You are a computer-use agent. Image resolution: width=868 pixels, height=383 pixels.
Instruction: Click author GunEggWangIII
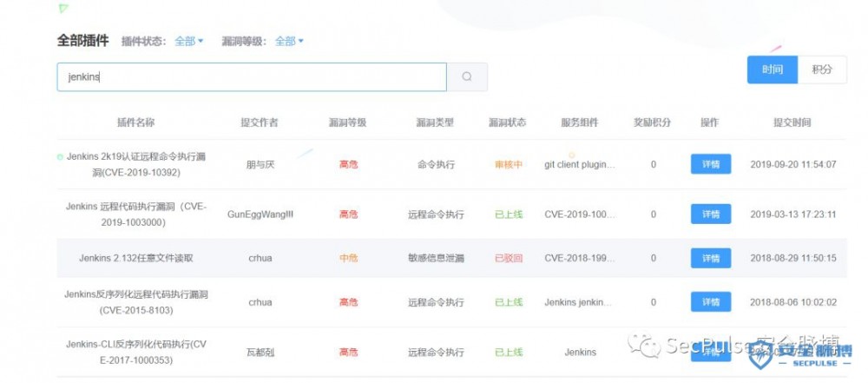(260, 214)
